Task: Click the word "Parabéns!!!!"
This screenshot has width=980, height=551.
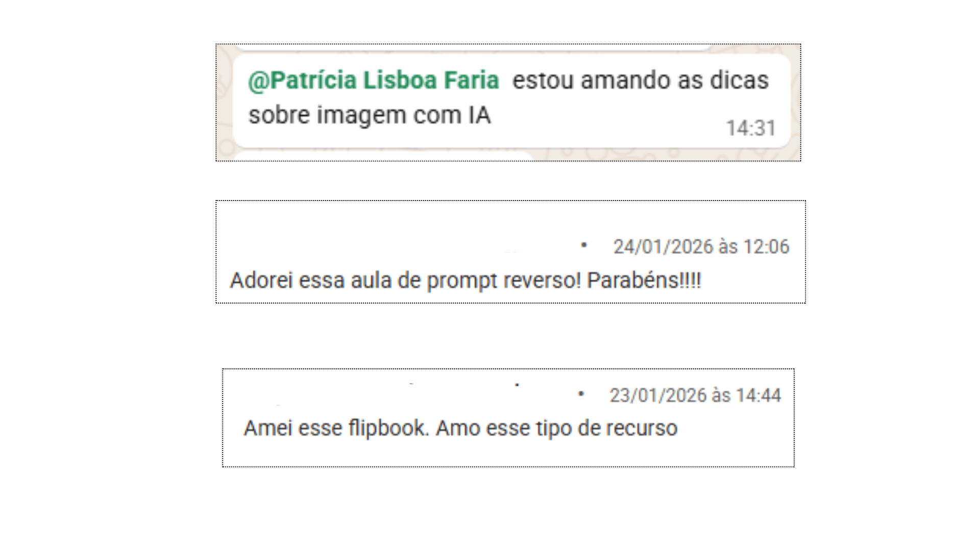Action: 644,281
